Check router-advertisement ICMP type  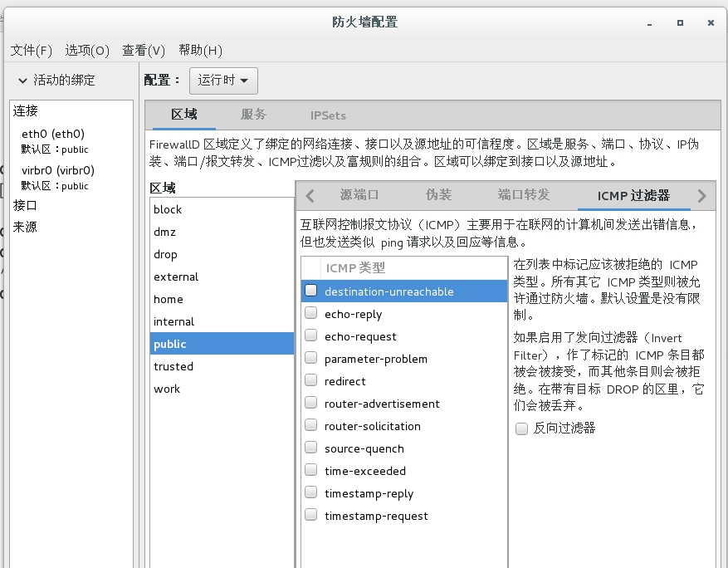pos(310,403)
